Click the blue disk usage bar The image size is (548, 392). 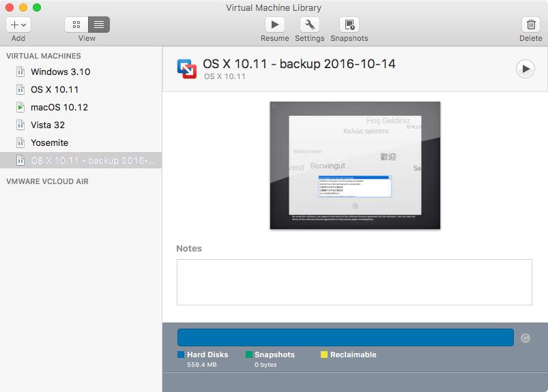click(345, 337)
